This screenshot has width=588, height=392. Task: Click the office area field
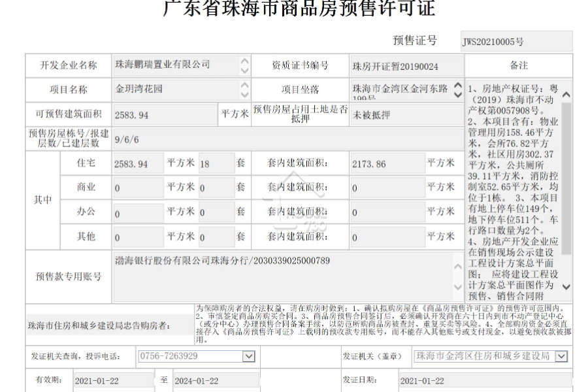[138, 212]
